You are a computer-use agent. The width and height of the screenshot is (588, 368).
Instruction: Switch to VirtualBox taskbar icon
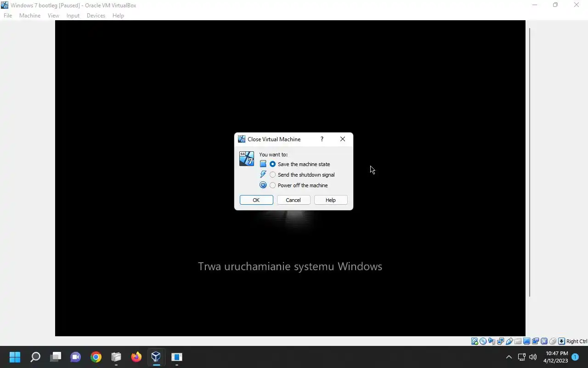(156, 357)
